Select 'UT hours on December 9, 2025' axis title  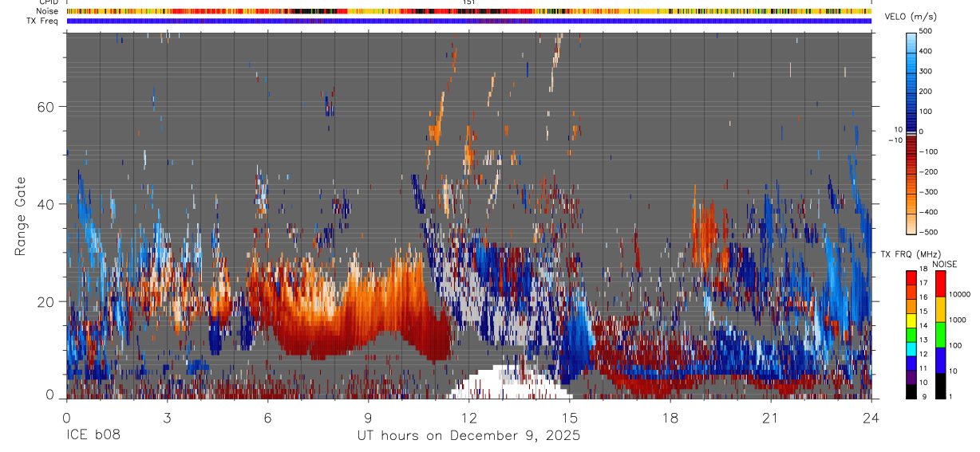tap(468, 436)
